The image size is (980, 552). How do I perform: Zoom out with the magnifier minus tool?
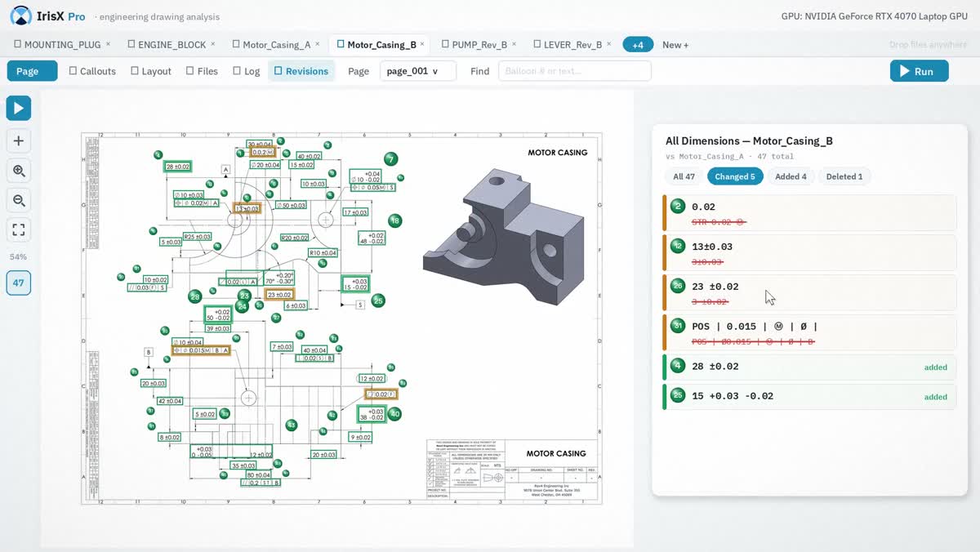pos(19,200)
